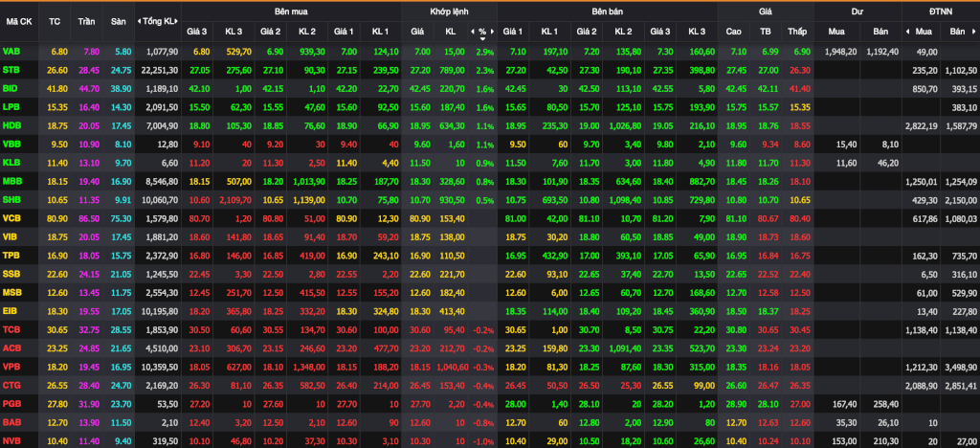Viewport: 980px width, 448px height.
Task: Click the Trần column header
Action: pyautogui.click(x=86, y=21)
